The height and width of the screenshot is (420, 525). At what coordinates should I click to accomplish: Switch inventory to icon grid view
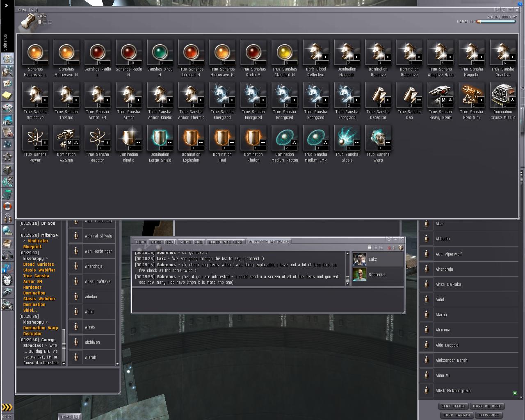point(39,22)
